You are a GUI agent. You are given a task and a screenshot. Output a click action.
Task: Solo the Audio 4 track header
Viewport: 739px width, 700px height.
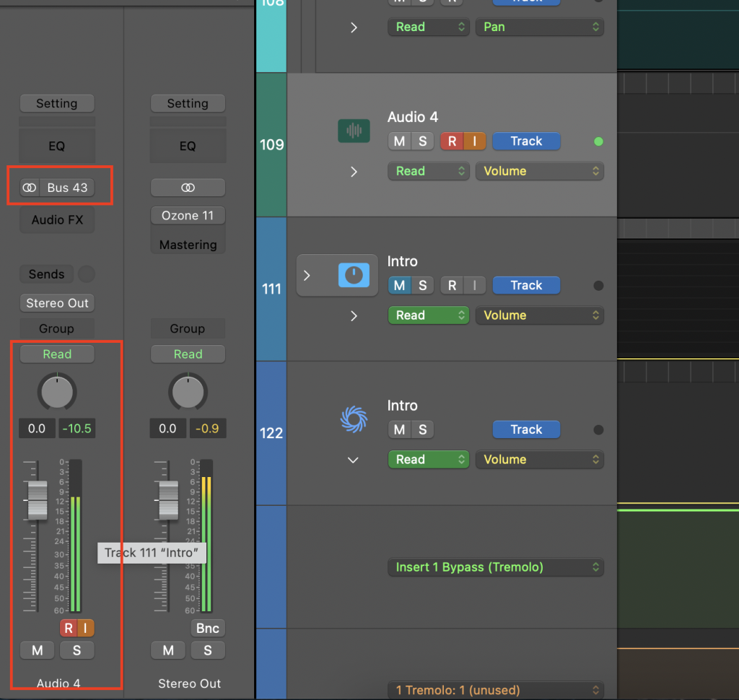pyautogui.click(x=422, y=141)
